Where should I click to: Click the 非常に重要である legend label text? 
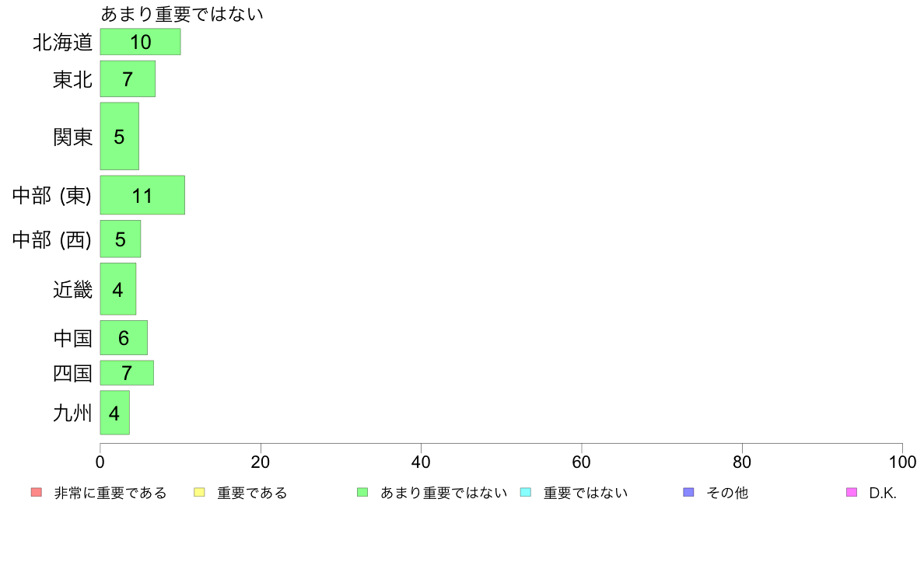(x=110, y=493)
